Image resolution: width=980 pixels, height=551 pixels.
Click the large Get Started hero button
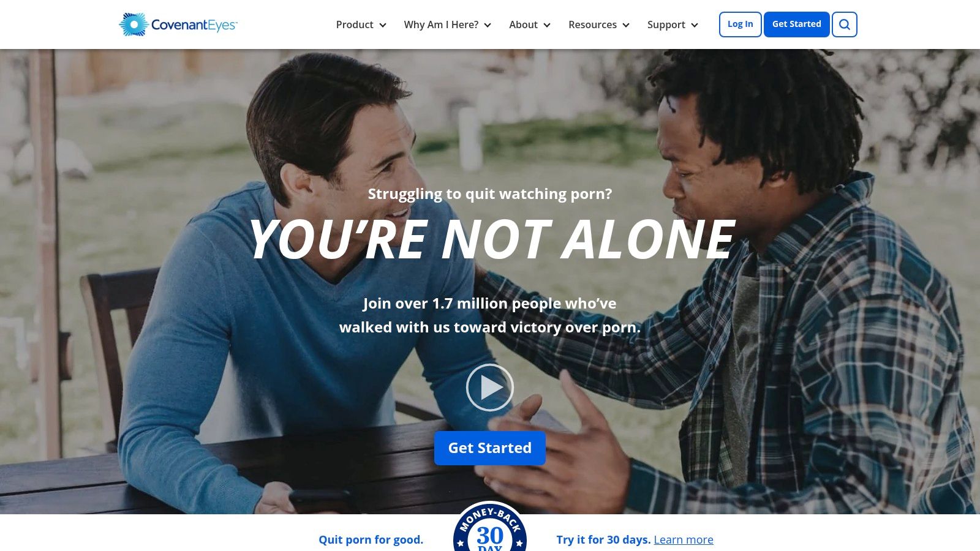[490, 448]
